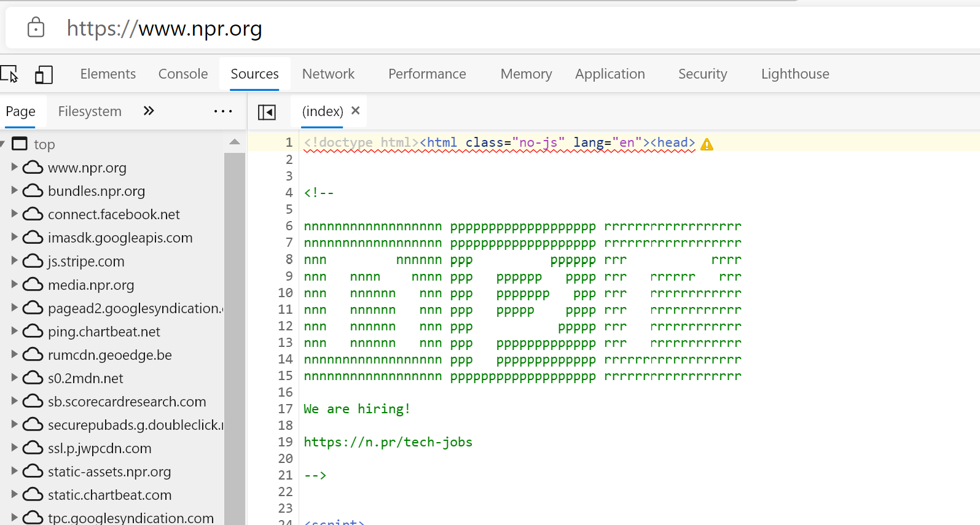Image resolution: width=980 pixels, height=525 pixels.
Task: Open the Security panel tab
Action: tap(702, 74)
